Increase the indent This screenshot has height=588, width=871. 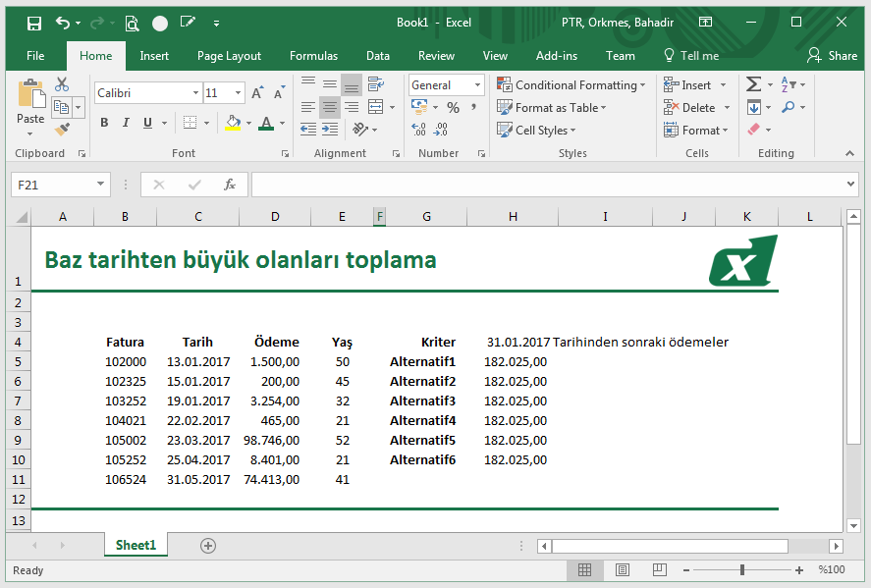click(x=330, y=130)
